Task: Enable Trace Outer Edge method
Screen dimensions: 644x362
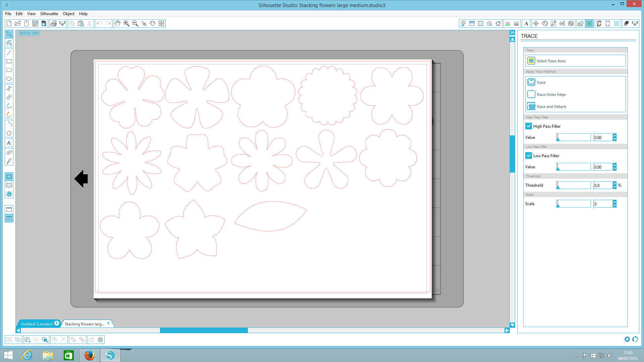Action: (x=551, y=94)
